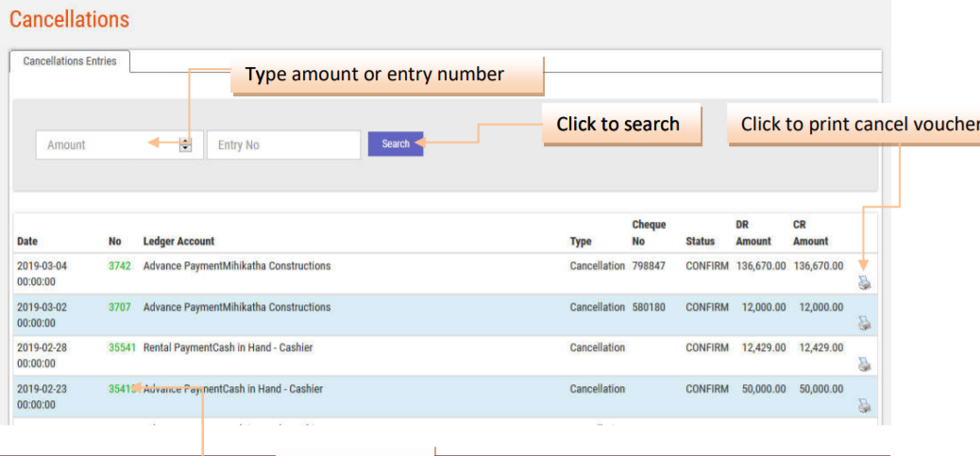Image resolution: width=980 pixels, height=456 pixels.
Task: Click the Date column header
Action: pyautogui.click(x=27, y=242)
